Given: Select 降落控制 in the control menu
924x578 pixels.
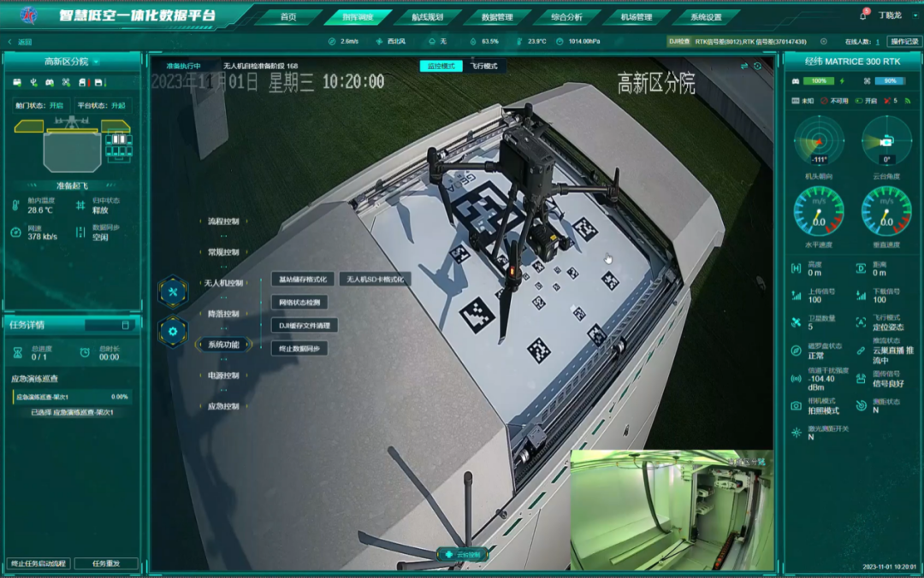Looking at the screenshot, I should pyautogui.click(x=223, y=314).
